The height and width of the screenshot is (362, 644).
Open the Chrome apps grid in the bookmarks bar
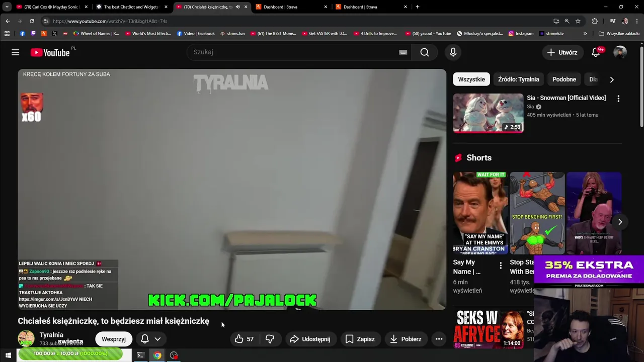pos(7,34)
